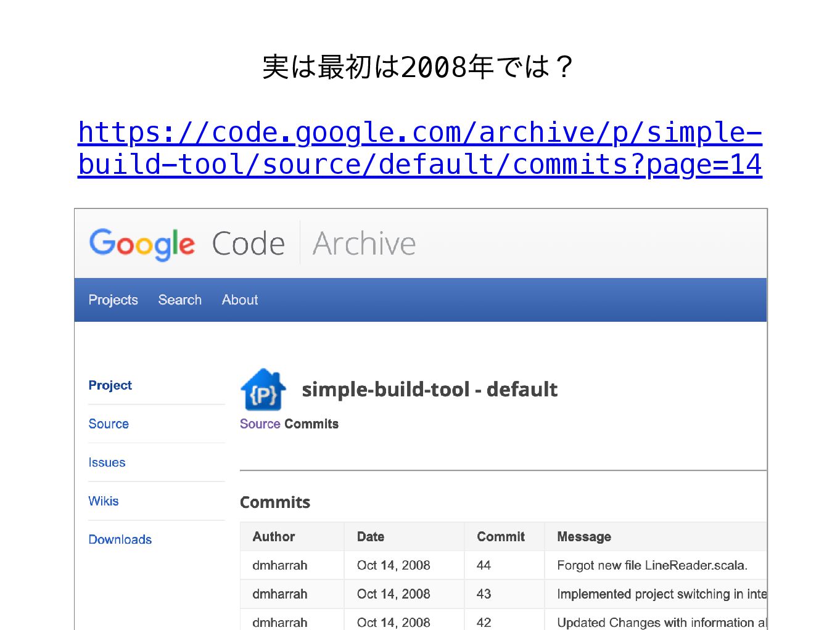840x630 pixels.
Task: Click dmharrah author in commit 43 row
Action: click(x=280, y=594)
